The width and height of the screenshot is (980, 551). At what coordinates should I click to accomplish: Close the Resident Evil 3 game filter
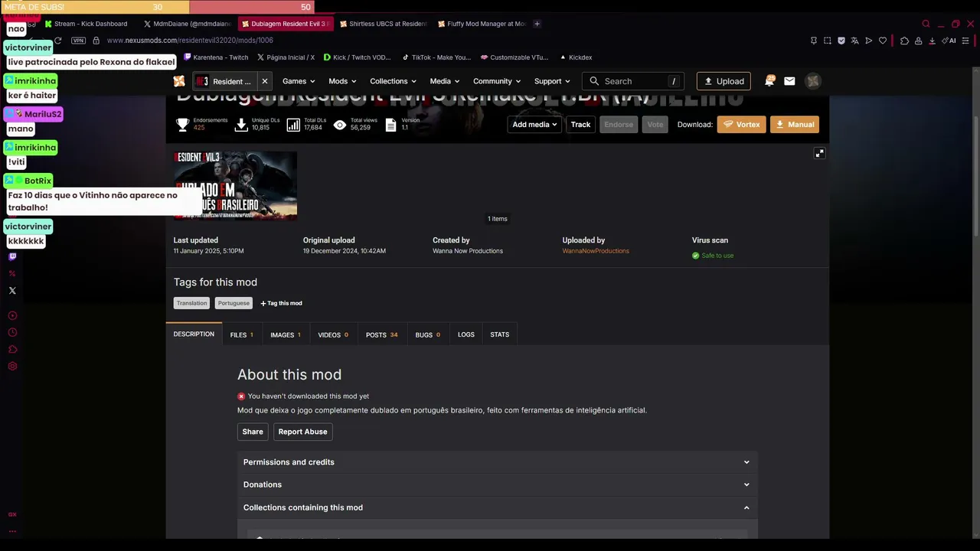tap(265, 81)
